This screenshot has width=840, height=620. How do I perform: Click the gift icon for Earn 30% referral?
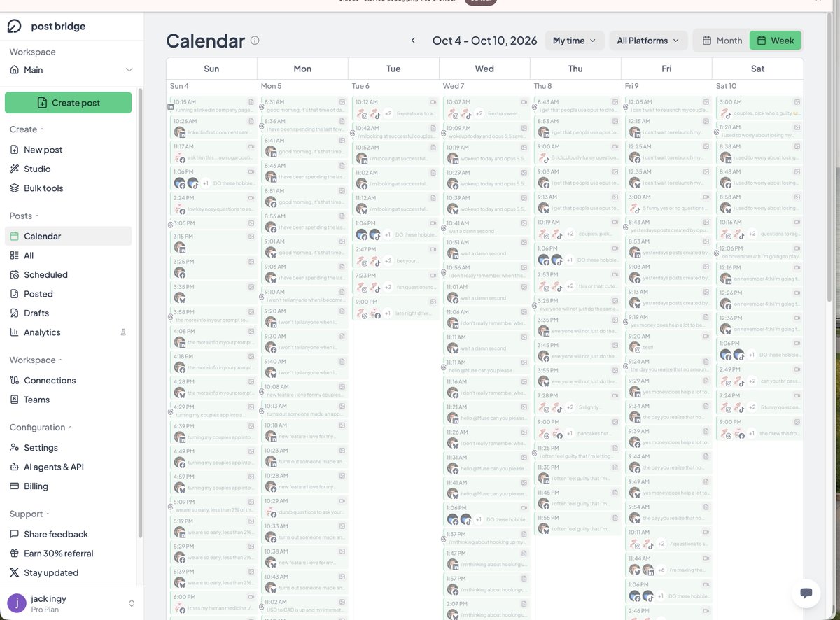pos(15,554)
